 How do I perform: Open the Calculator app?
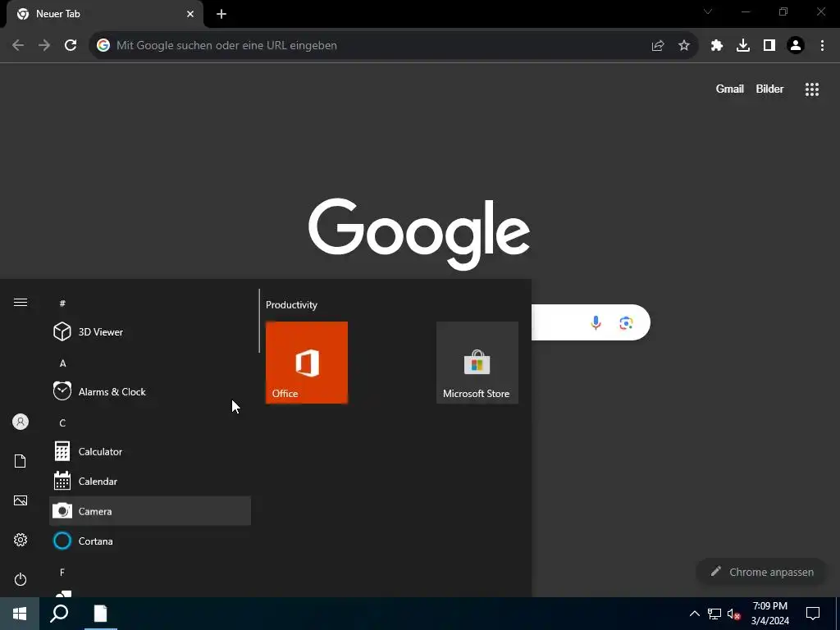click(x=150, y=452)
